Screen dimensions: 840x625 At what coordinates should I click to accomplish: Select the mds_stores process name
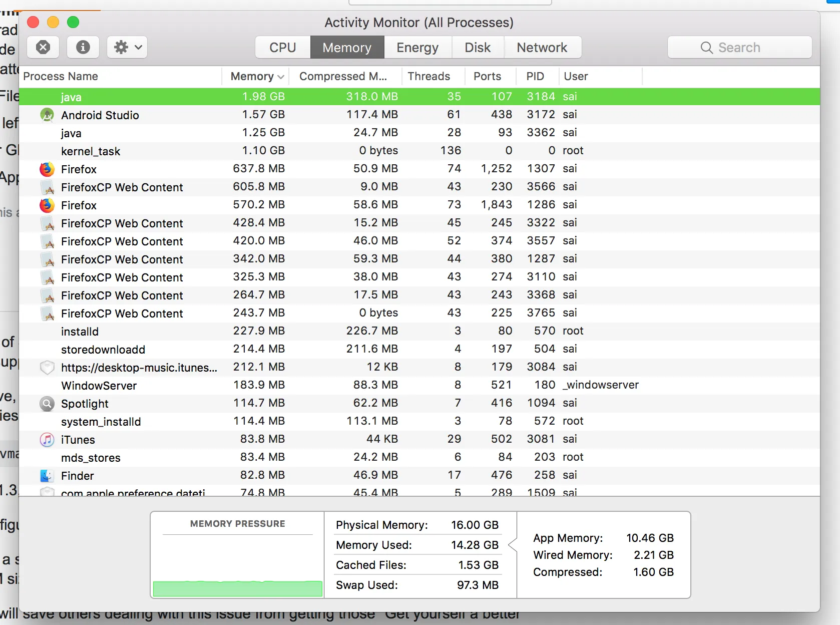point(91,458)
